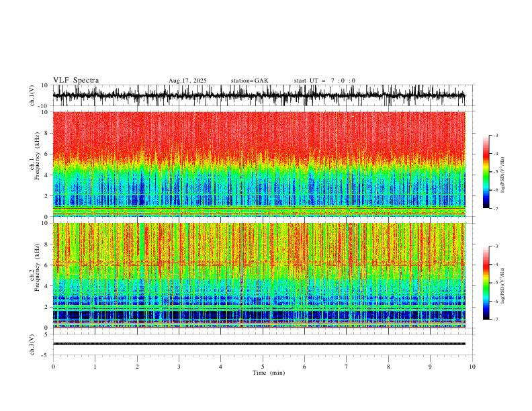The height and width of the screenshot is (411, 532).
Task: Click time axis tick label "0"
Action: coord(53,367)
